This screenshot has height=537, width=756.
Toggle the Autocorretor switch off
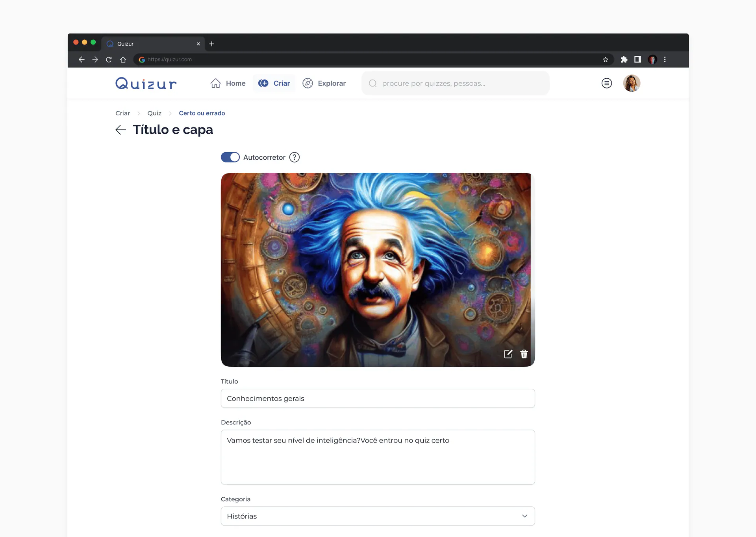(230, 157)
